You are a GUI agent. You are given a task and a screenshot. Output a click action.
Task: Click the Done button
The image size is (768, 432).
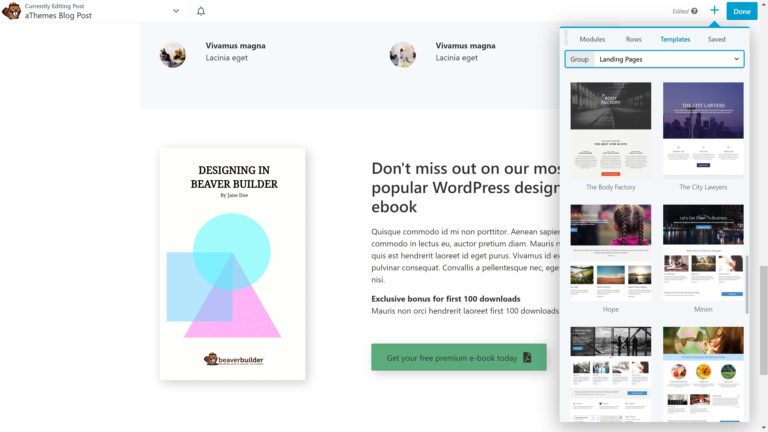(x=742, y=11)
